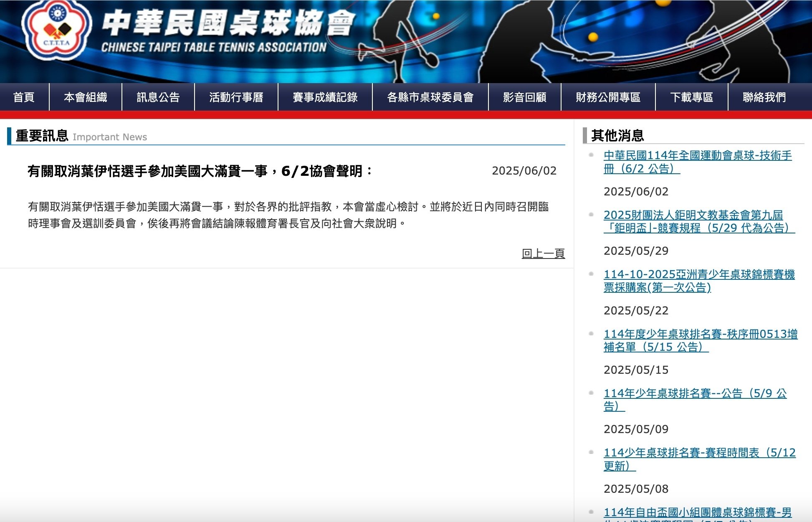The width and height of the screenshot is (812, 522).
Task: Click the sidebar date 2025/05/22
Action: click(x=636, y=311)
